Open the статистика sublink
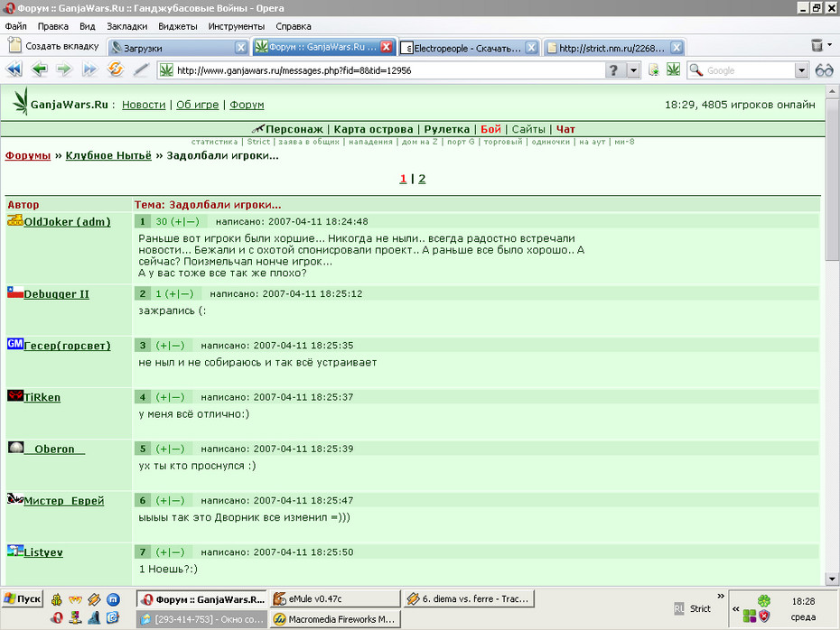 (214, 142)
